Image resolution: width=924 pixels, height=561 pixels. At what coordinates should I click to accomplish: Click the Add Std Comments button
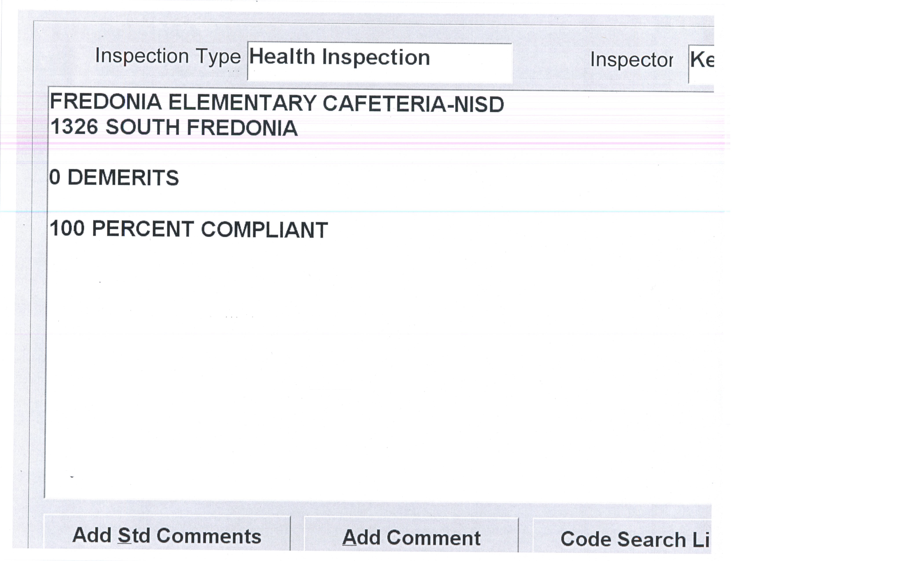[167, 535]
